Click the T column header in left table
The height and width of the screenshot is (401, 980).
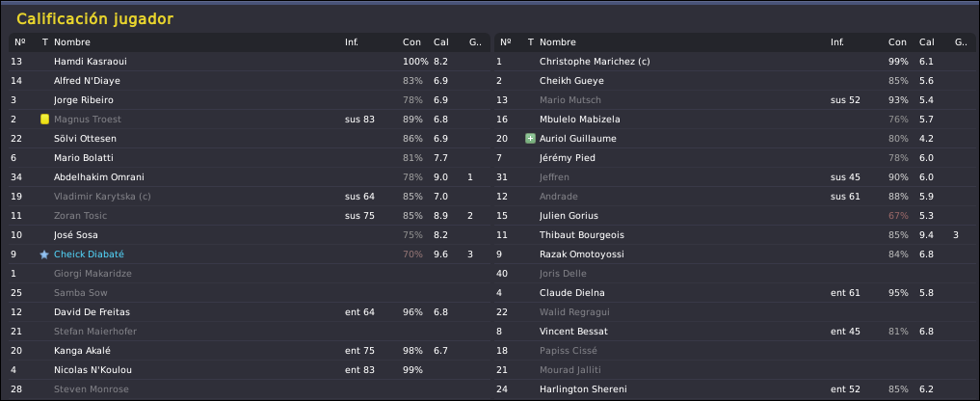click(44, 42)
